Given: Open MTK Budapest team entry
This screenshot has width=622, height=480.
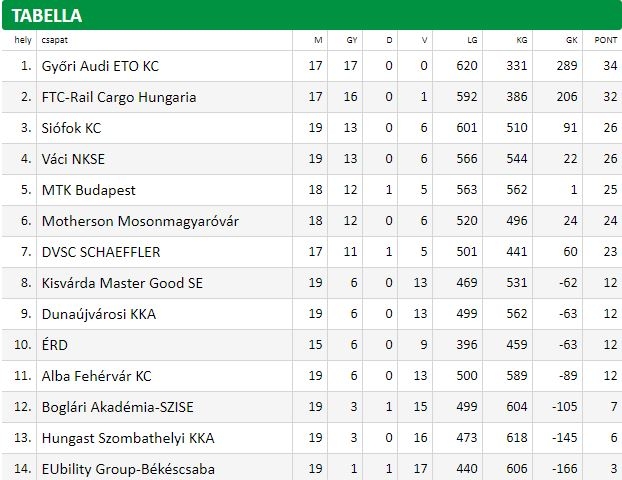Looking at the screenshot, I should [x=88, y=190].
